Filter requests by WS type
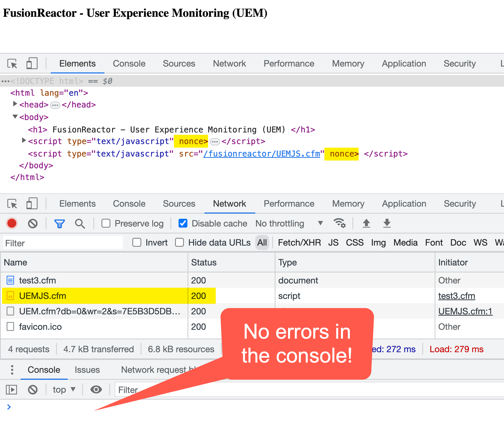 [480, 242]
